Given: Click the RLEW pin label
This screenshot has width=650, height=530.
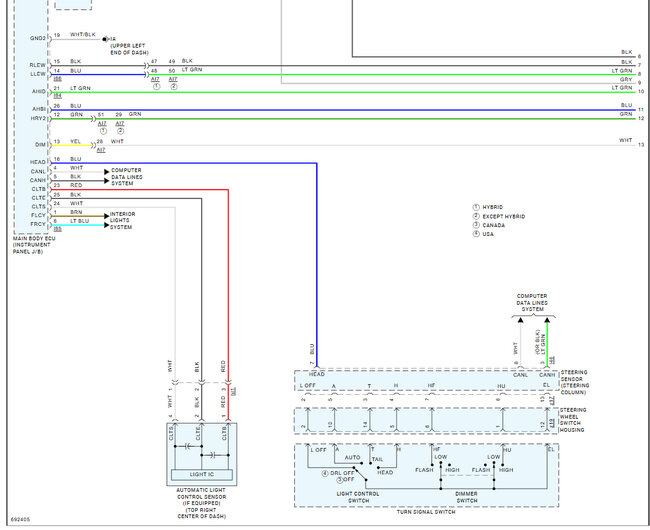Looking at the screenshot, I should (x=38, y=65).
